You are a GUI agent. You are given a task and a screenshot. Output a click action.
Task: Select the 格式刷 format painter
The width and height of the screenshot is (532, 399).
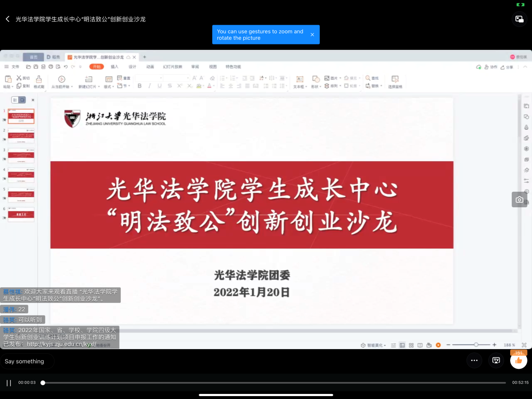tap(39, 82)
